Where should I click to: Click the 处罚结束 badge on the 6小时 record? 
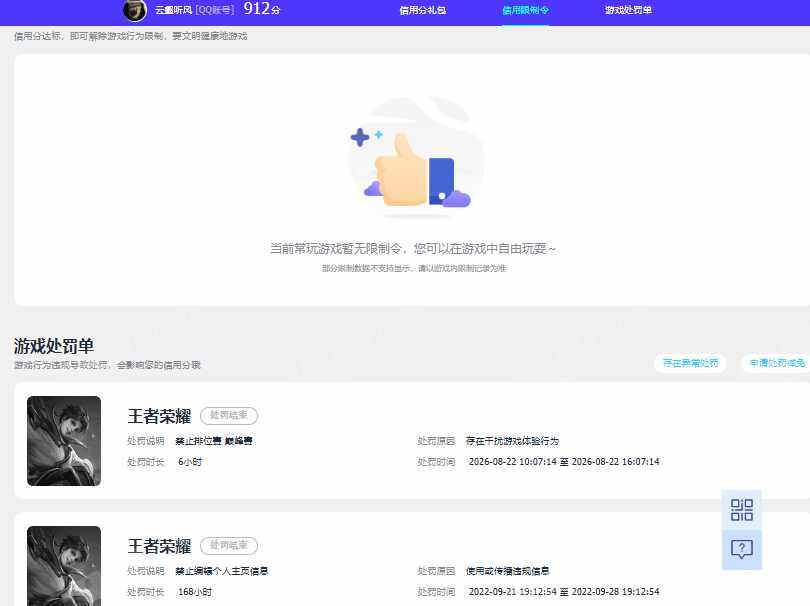[229, 415]
